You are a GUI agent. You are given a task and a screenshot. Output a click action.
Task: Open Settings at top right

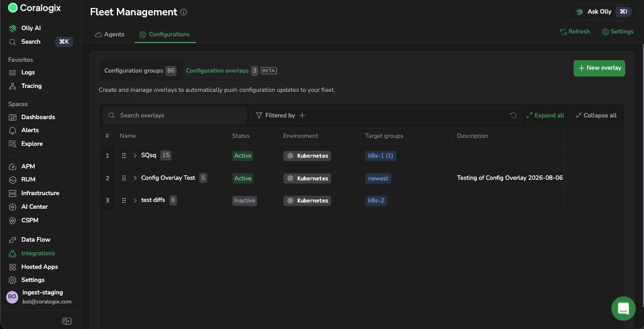618,32
